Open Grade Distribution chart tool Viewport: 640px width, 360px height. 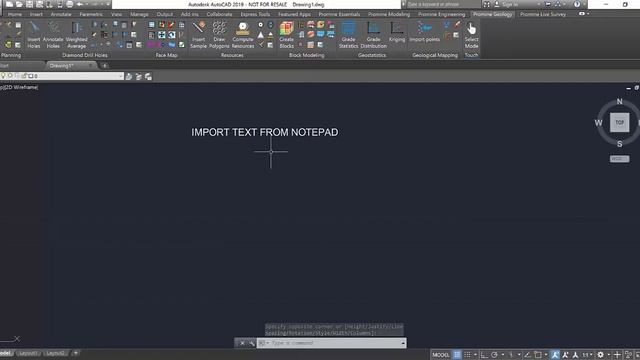(x=373, y=35)
